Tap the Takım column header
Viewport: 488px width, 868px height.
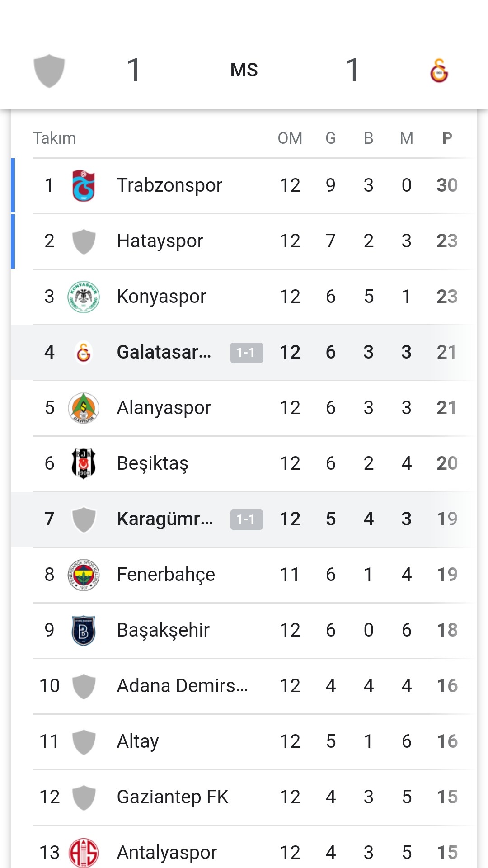54,138
